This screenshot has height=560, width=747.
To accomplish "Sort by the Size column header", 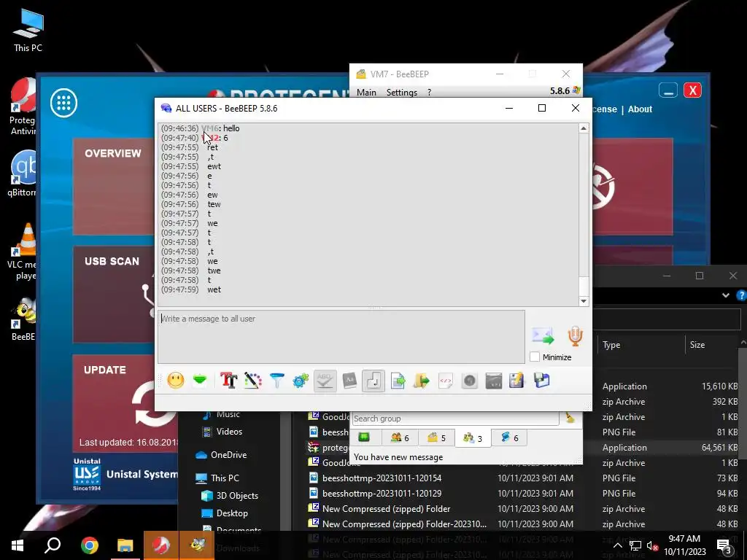I will point(697,345).
